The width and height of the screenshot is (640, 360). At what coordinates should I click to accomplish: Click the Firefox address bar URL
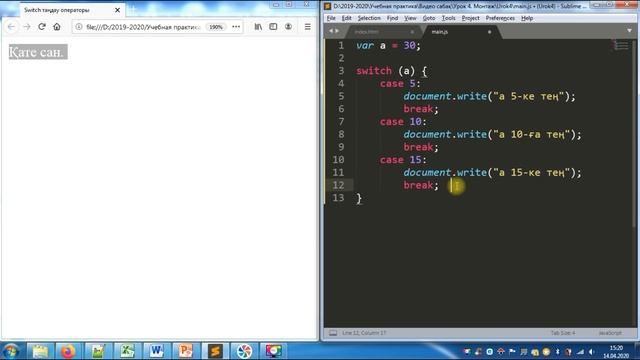(143, 27)
